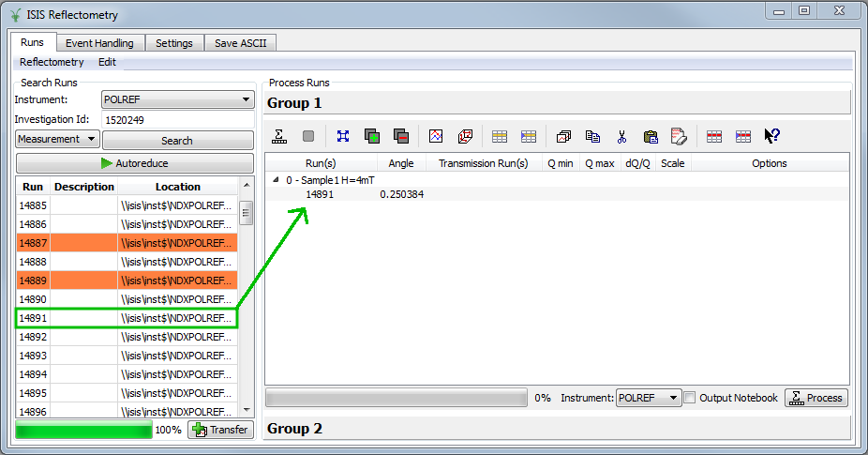868x455 pixels.
Task: Click the Options column header
Action: tap(770, 163)
